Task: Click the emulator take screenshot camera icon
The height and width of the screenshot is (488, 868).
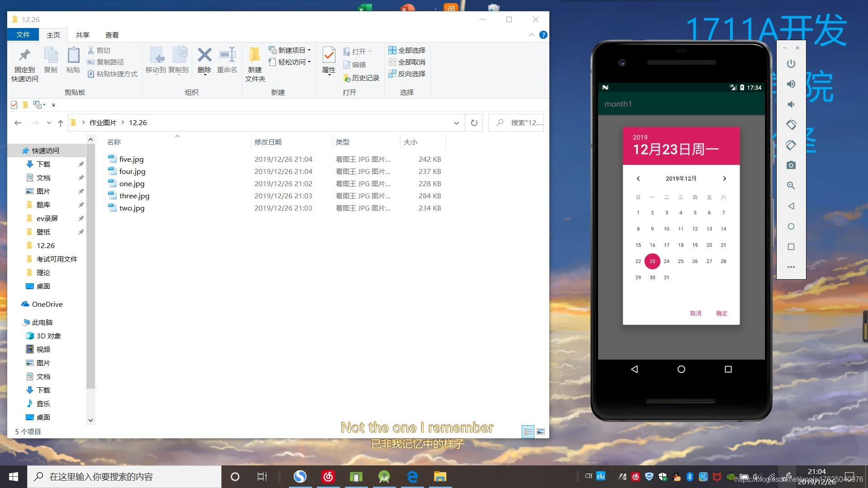Action: (x=791, y=165)
